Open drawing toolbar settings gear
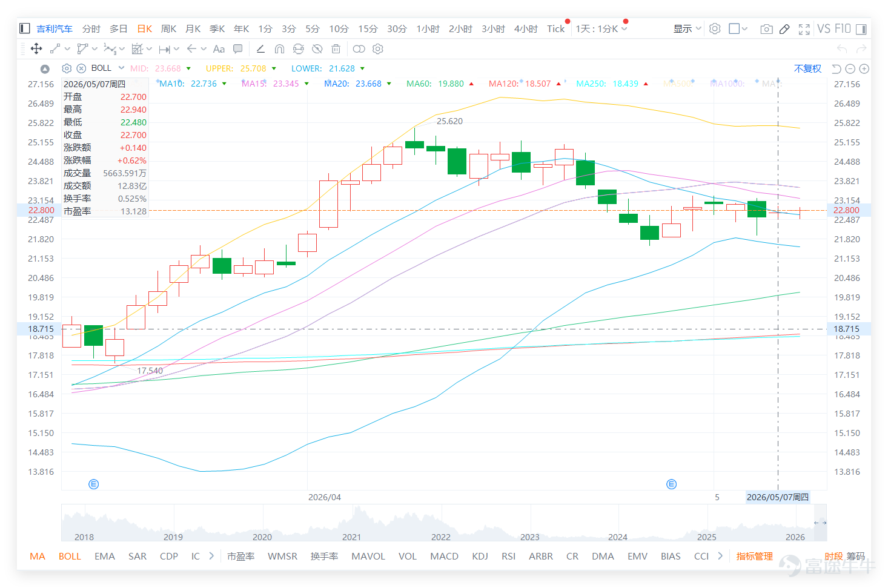This screenshot has height=588, width=888. [x=378, y=49]
